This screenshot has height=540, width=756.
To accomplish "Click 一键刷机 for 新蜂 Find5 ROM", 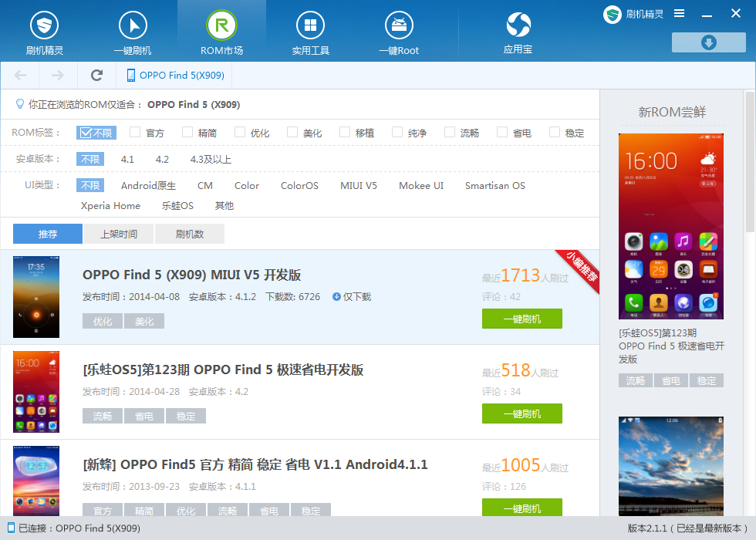I will click(522, 508).
